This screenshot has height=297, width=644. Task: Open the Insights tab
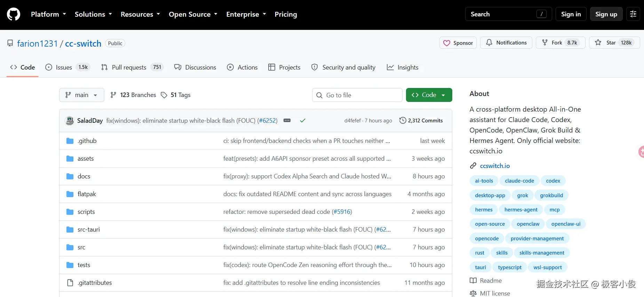pos(403,67)
